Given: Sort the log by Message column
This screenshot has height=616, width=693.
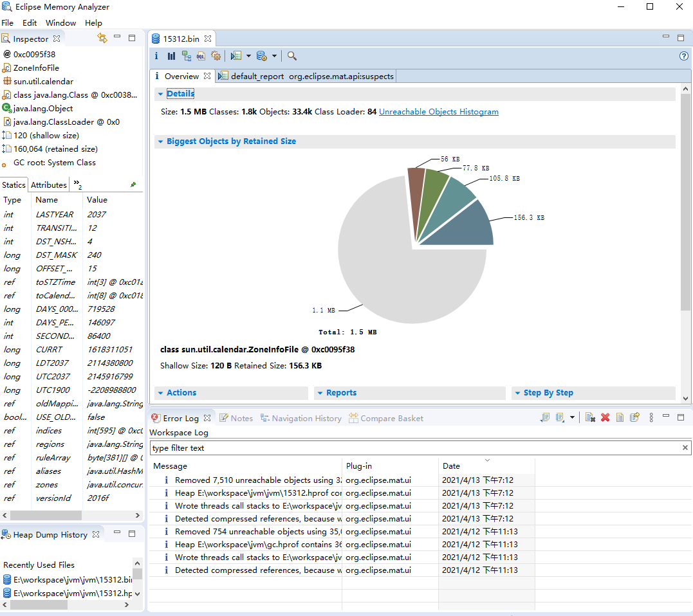Looking at the screenshot, I should pyautogui.click(x=246, y=466).
